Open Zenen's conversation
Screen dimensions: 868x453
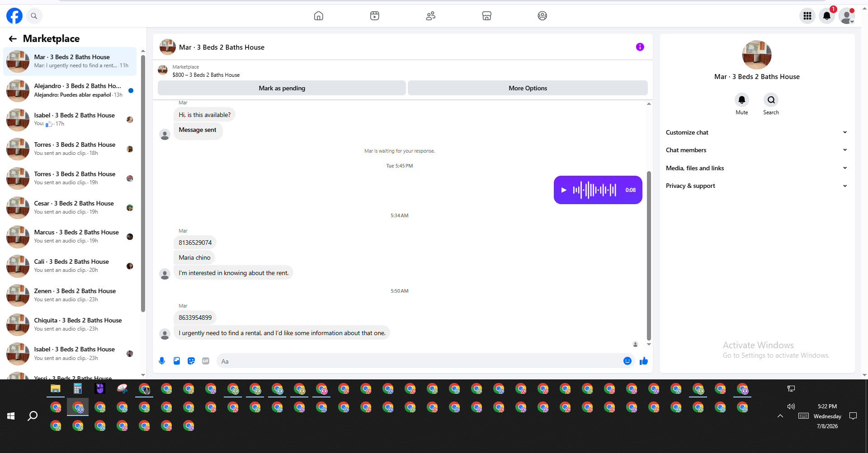[x=70, y=295]
